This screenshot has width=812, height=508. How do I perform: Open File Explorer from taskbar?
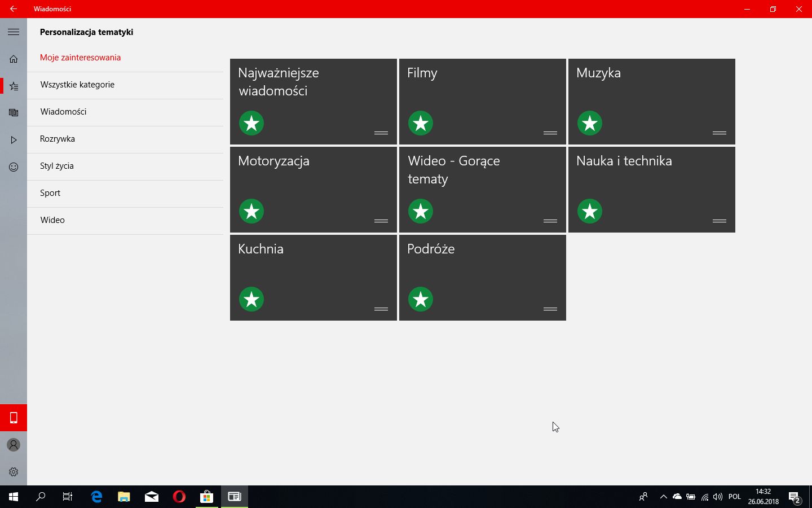(124, 497)
